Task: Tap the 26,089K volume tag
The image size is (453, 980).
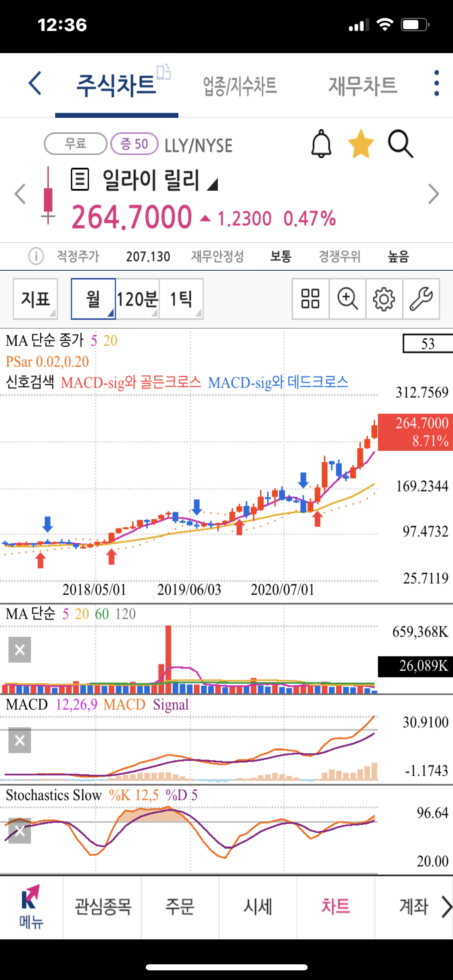Action: [416, 666]
